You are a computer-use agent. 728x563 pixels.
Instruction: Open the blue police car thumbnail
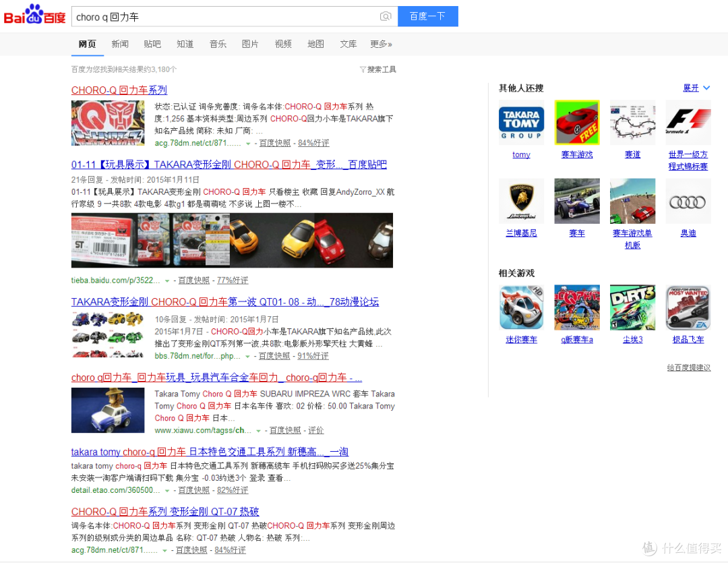[108, 410]
